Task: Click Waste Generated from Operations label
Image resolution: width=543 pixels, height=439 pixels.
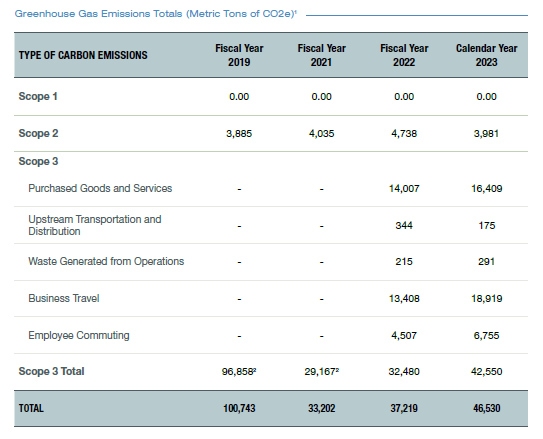Action: click(106, 261)
